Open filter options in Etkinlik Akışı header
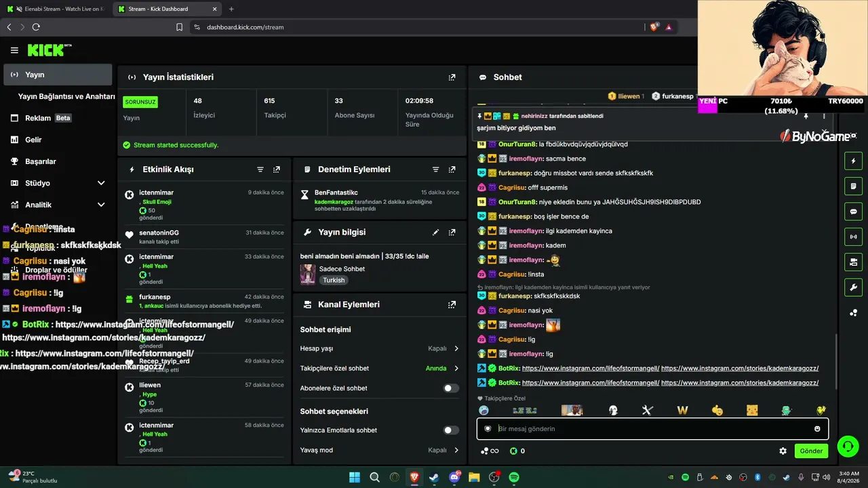Screen dimensions: 868x488 [260, 169]
